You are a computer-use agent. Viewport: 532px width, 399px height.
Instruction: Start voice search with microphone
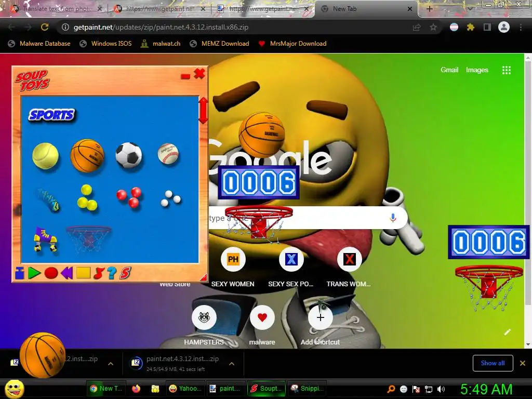pyautogui.click(x=393, y=218)
